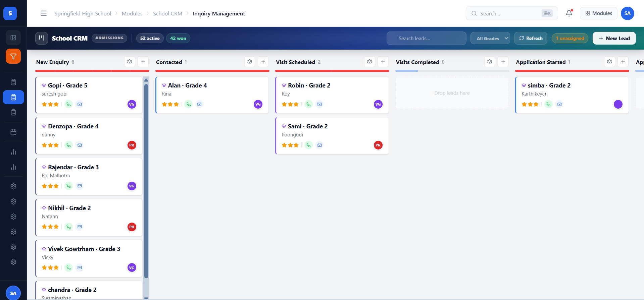Call Sami using phone icon

(x=308, y=145)
